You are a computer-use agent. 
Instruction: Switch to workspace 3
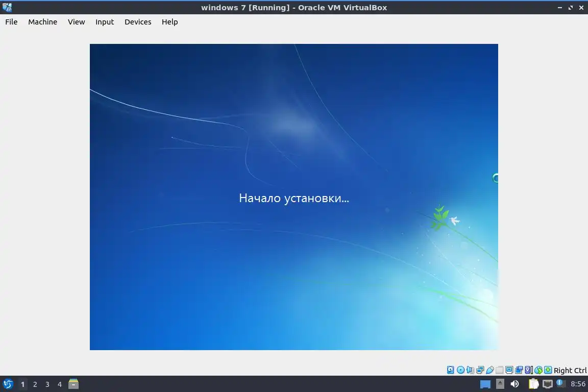47,384
